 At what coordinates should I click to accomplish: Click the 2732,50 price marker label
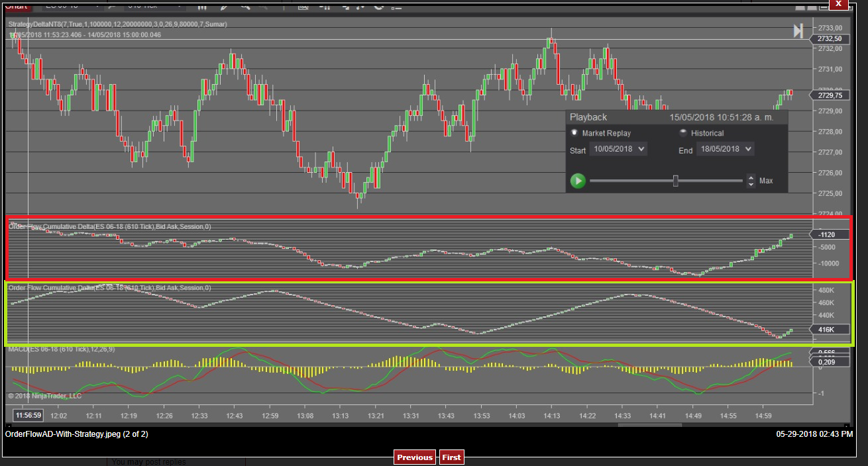click(x=829, y=39)
